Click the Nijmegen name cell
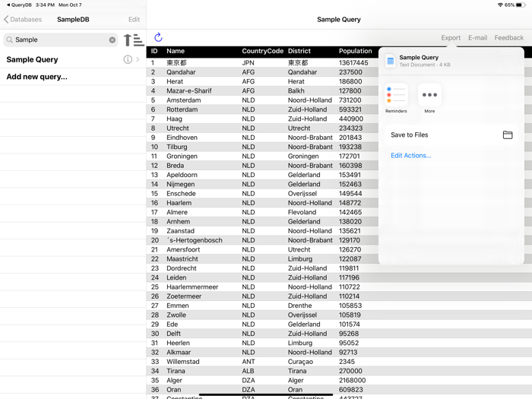532x399 pixels. (x=181, y=184)
